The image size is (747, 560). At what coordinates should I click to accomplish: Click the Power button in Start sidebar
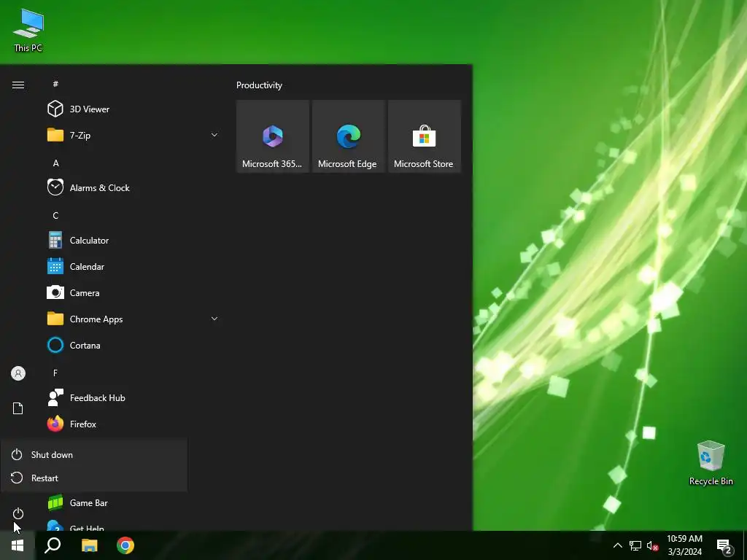point(18,513)
